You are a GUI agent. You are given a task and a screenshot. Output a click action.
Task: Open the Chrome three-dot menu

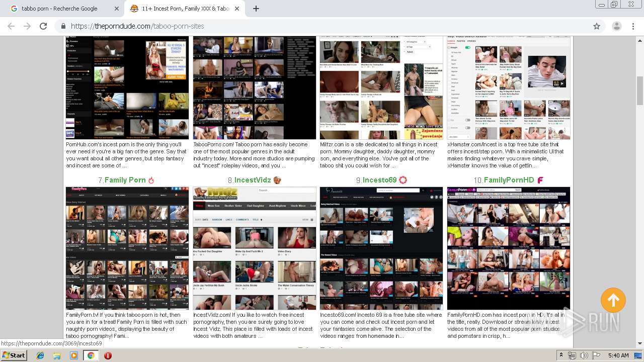pos(633,26)
